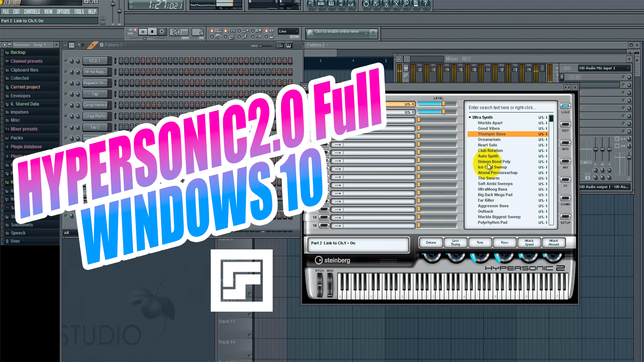Open the HELP menu
This screenshot has width=644, height=362.
[x=92, y=12]
